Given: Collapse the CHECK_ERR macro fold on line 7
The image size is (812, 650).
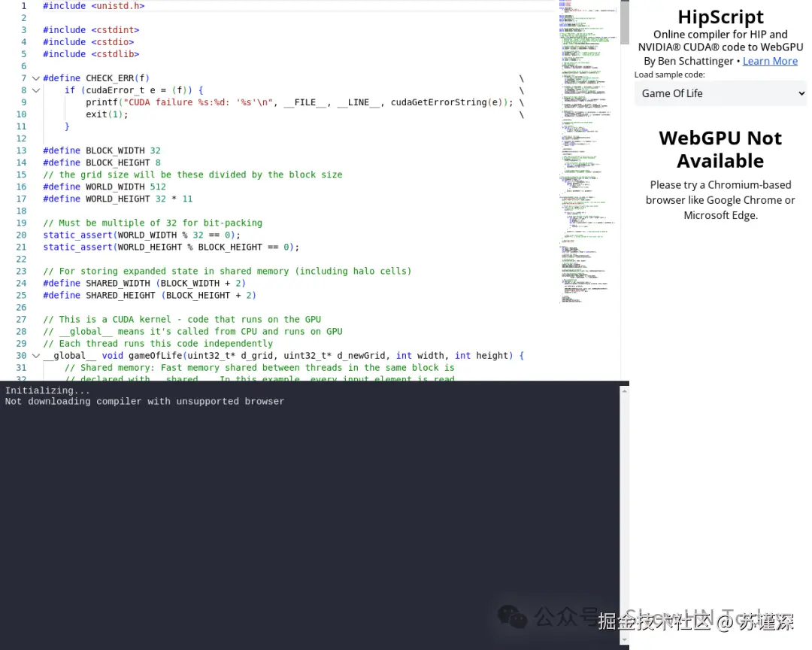Looking at the screenshot, I should tap(36, 78).
